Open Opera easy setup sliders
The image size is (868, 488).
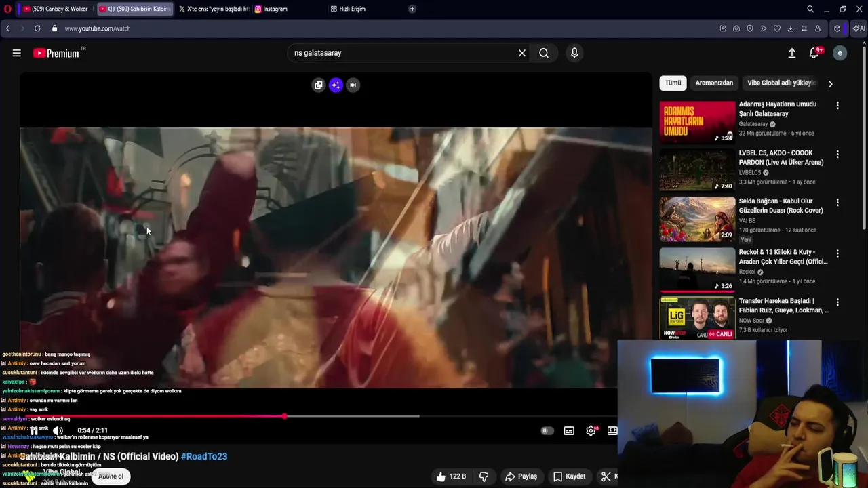tap(804, 28)
